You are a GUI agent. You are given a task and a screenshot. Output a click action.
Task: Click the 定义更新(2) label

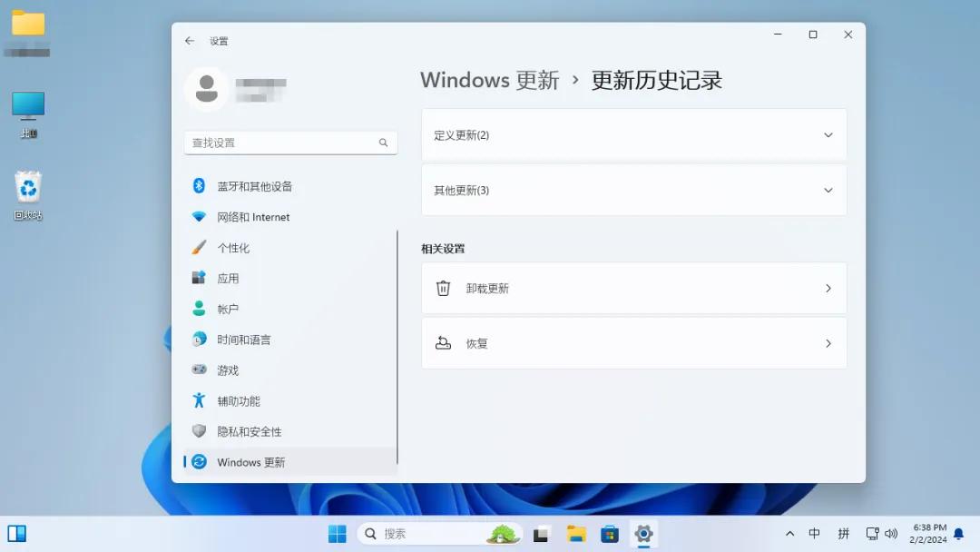coord(461,135)
